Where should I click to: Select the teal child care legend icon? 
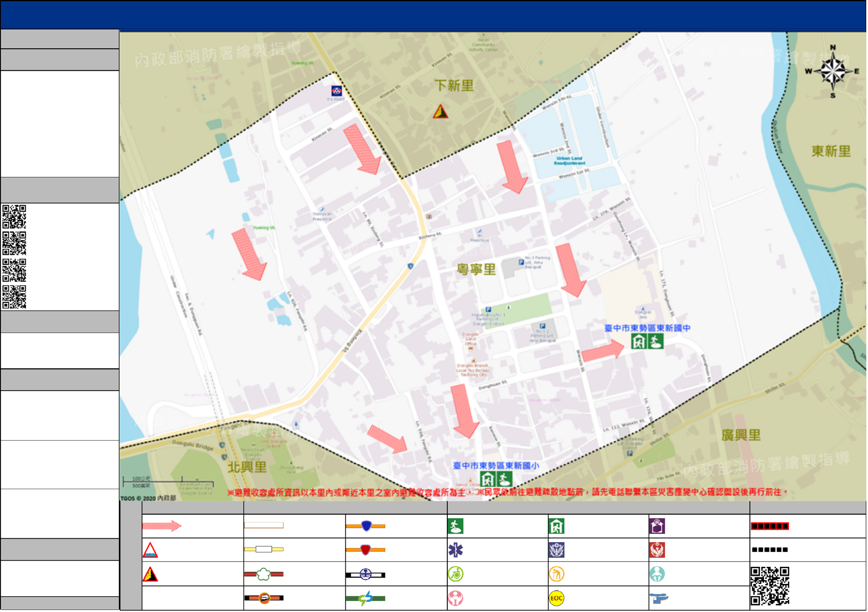click(658, 575)
